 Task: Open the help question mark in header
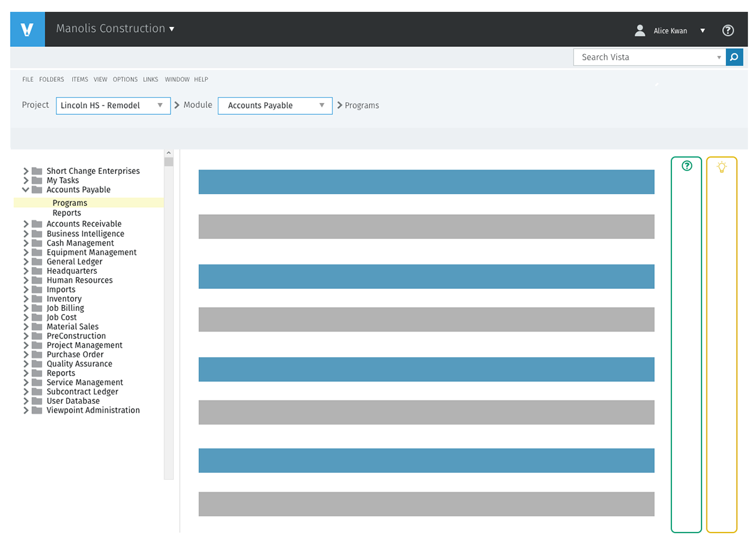pos(728,30)
